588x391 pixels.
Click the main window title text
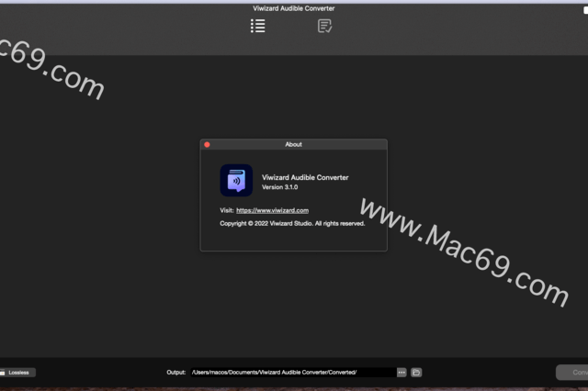(x=294, y=8)
